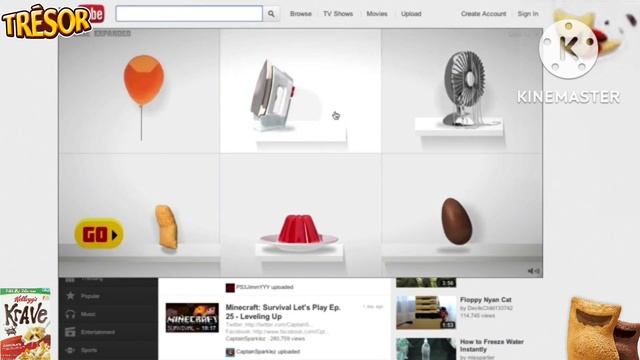640x360 pixels.
Task: Open 'Minecraft: Survival Let's Play Ep. 25' title
Action: coord(283,312)
